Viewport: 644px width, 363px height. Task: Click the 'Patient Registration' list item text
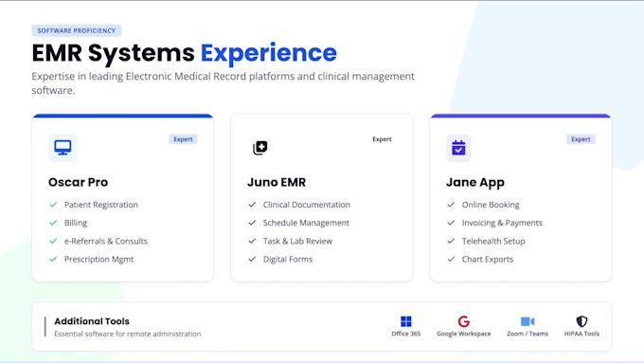pos(101,205)
